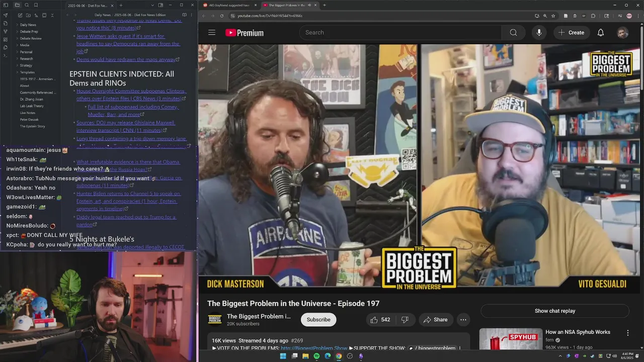The height and width of the screenshot is (362, 644).
Task: Open a new Chrome tab
Action: pyautogui.click(x=325, y=5)
